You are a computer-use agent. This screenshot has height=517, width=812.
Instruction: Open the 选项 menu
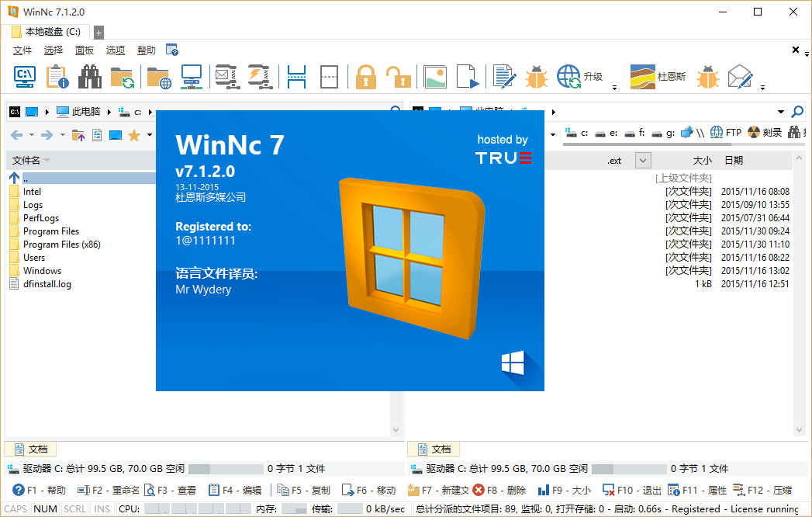pos(116,50)
